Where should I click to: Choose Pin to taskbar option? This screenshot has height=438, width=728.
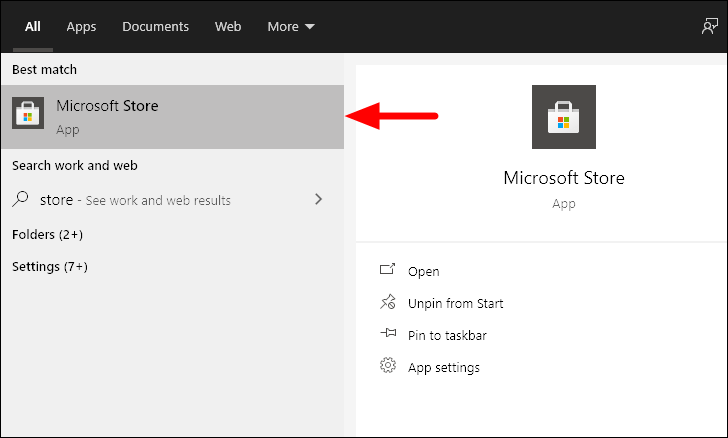tap(447, 335)
